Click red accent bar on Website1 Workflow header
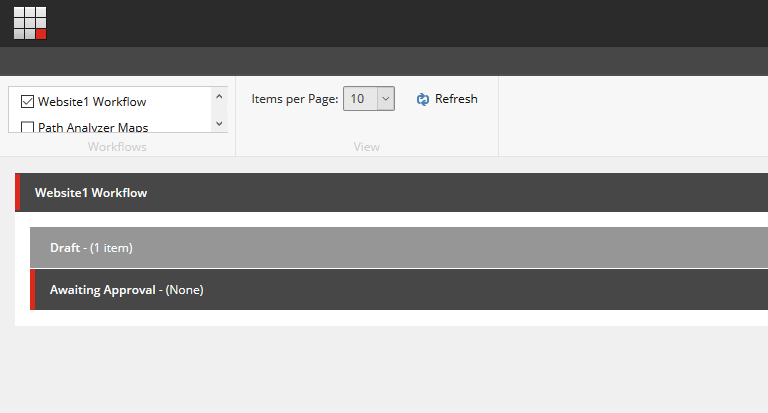 click(x=17, y=192)
